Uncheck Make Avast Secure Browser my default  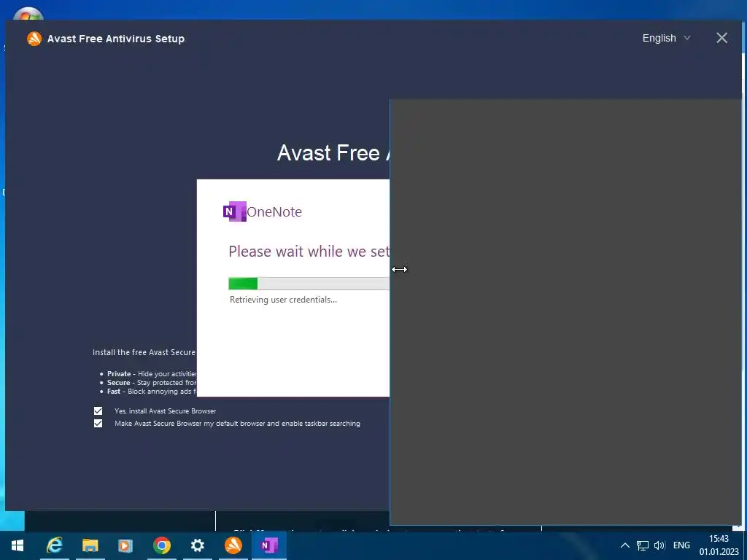click(98, 424)
